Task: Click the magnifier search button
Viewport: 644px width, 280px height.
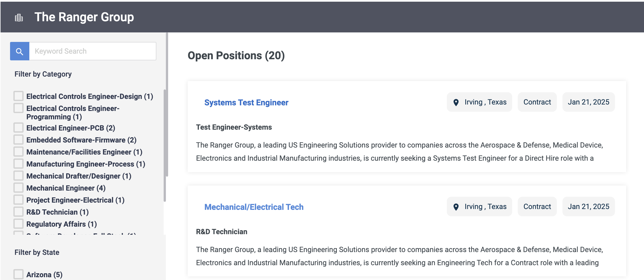Action: [20, 51]
